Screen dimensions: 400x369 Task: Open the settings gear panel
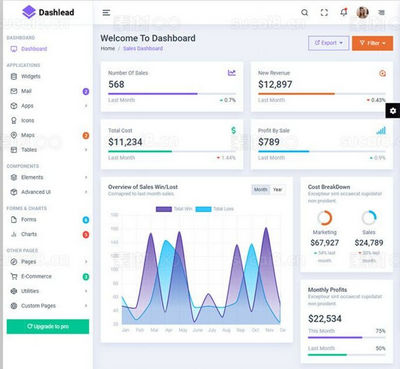pyautogui.click(x=393, y=111)
